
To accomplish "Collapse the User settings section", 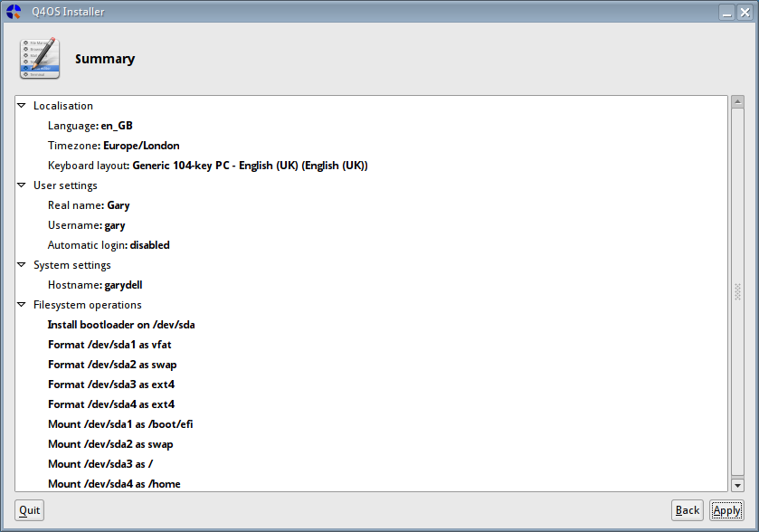I will point(22,185).
